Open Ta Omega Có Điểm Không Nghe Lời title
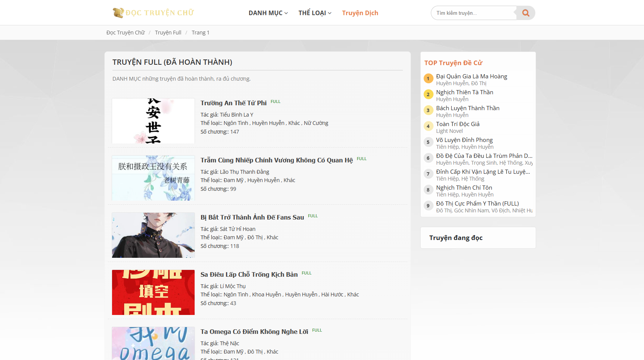The image size is (644, 360). pyautogui.click(x=254, y=332)
